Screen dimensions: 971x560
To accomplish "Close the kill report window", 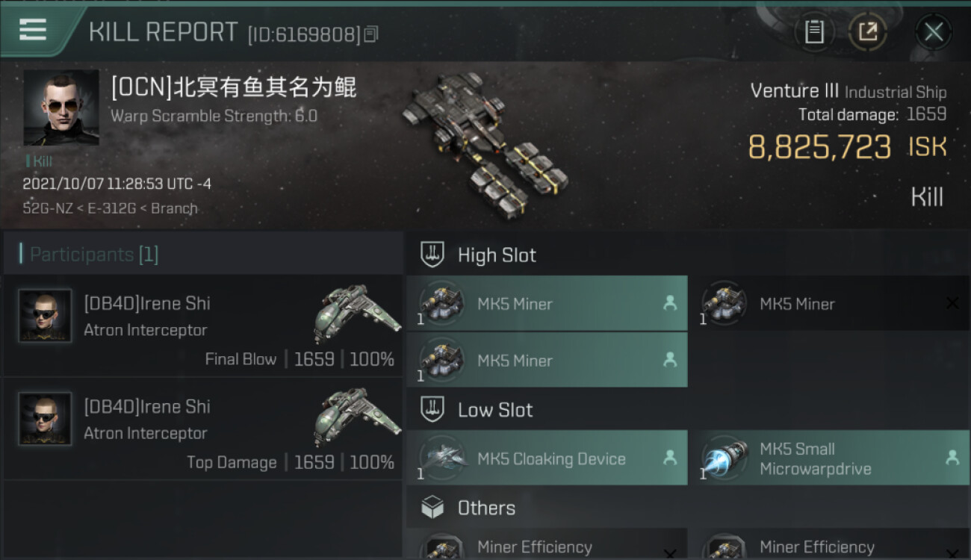I will tap(934, 31).
